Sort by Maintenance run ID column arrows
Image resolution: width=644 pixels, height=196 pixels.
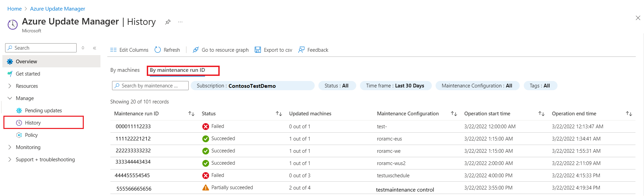point(191,114)
